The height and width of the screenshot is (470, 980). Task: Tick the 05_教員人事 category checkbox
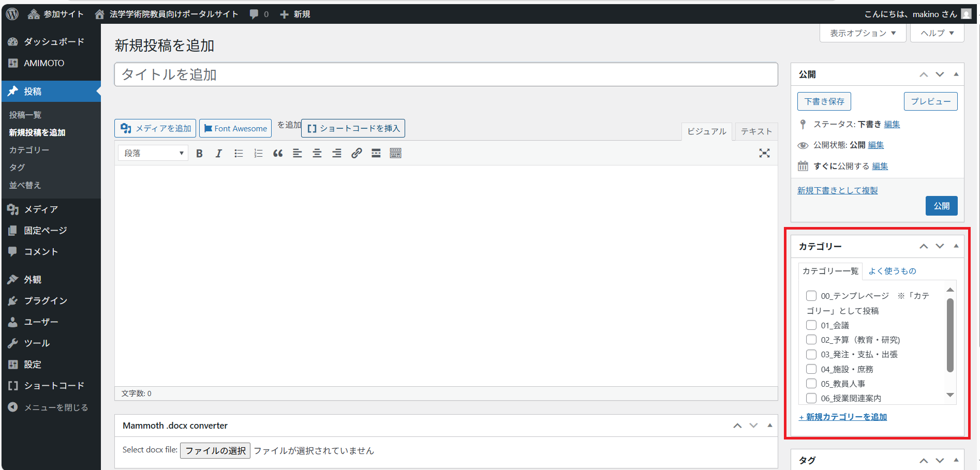click(811, 384)
